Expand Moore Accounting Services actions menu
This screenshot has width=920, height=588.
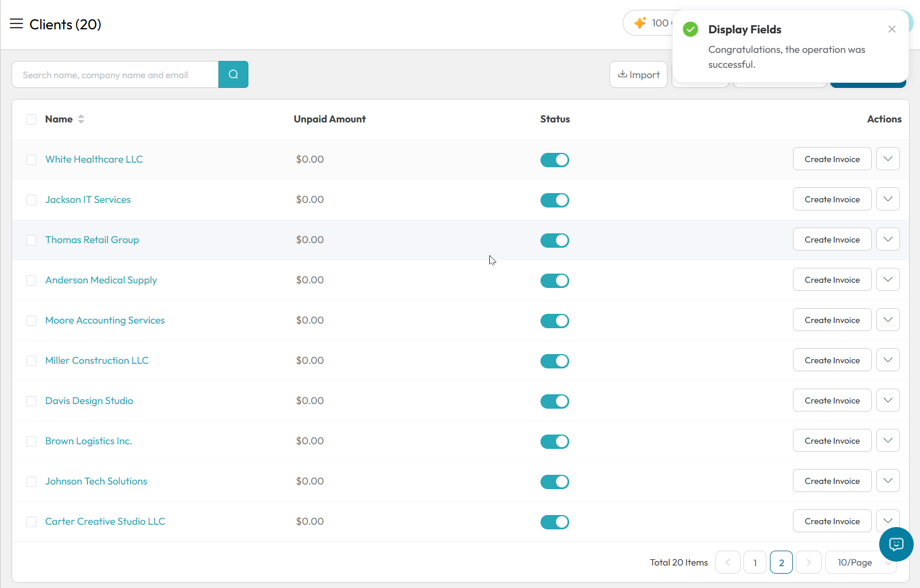[888, 320]
